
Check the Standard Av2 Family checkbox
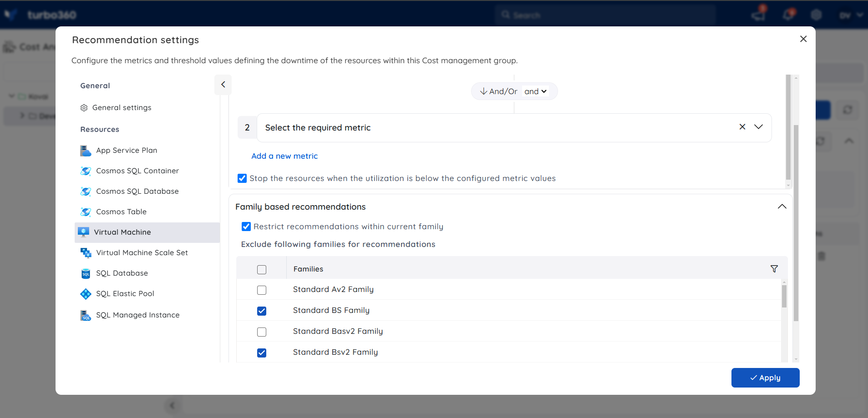click(262, 290)
